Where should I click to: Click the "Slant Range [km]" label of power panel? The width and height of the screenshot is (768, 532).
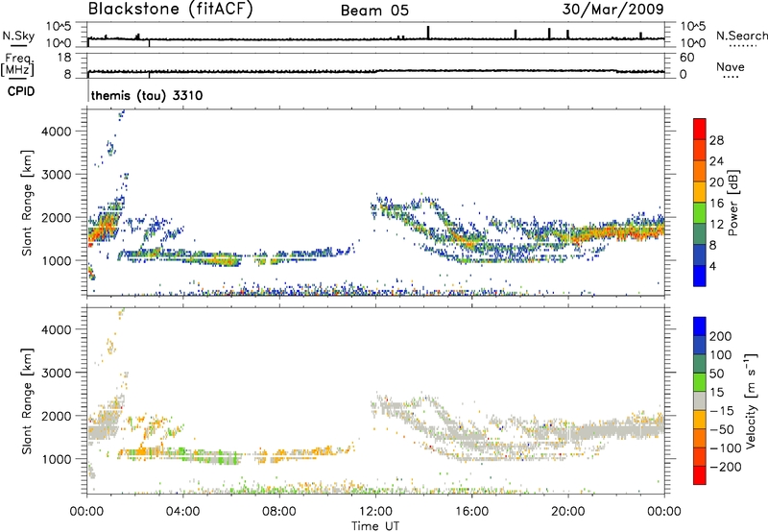tap(27, 203)
